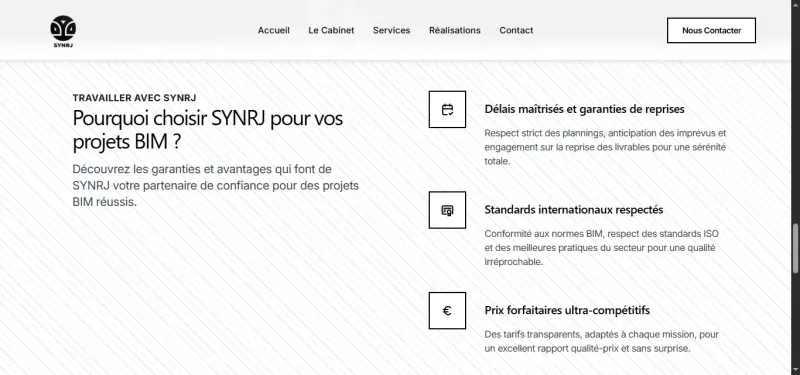Screen dimensions: 800x375
Task: Go to Le Cabinet page
Action: 331,30
